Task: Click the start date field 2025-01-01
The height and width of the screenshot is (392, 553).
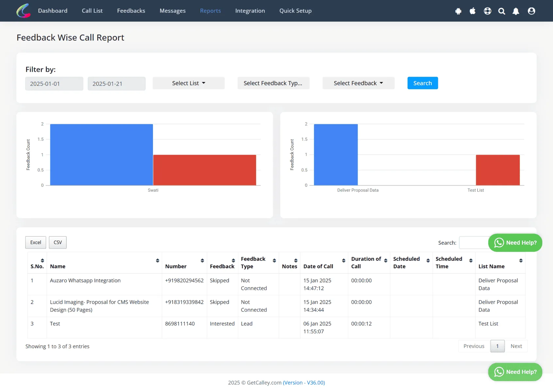Action: (x=54, y=84)
